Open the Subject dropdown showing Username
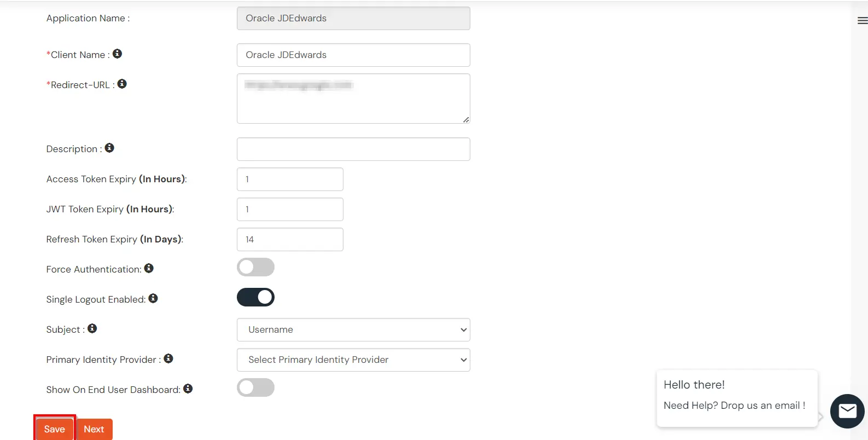The width and height of the screenshot is (868, 440). click(x=353, y=329)
